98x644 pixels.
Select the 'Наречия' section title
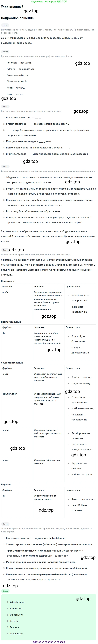6,485
